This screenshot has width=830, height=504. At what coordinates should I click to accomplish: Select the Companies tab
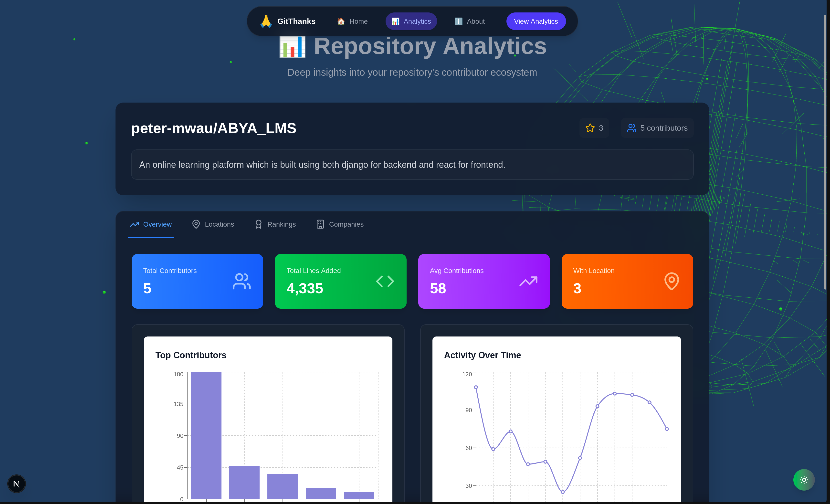point(340,224)
